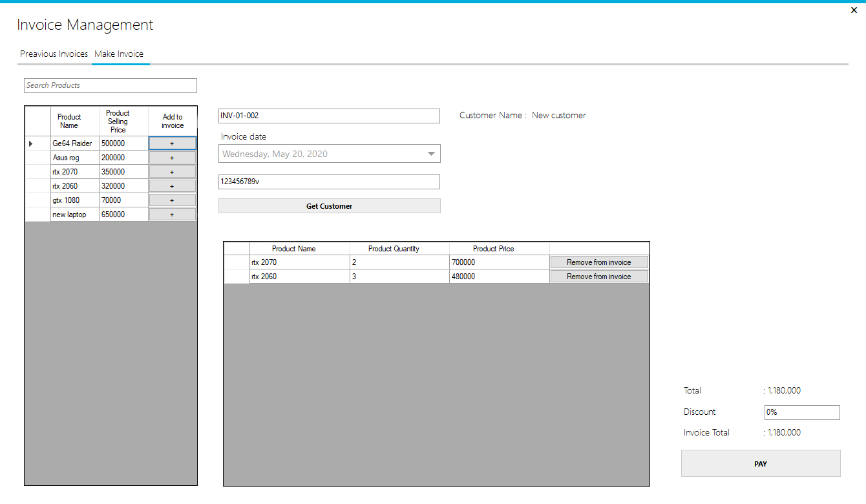Click the 123456789v customer ID field

coord(329,182)
